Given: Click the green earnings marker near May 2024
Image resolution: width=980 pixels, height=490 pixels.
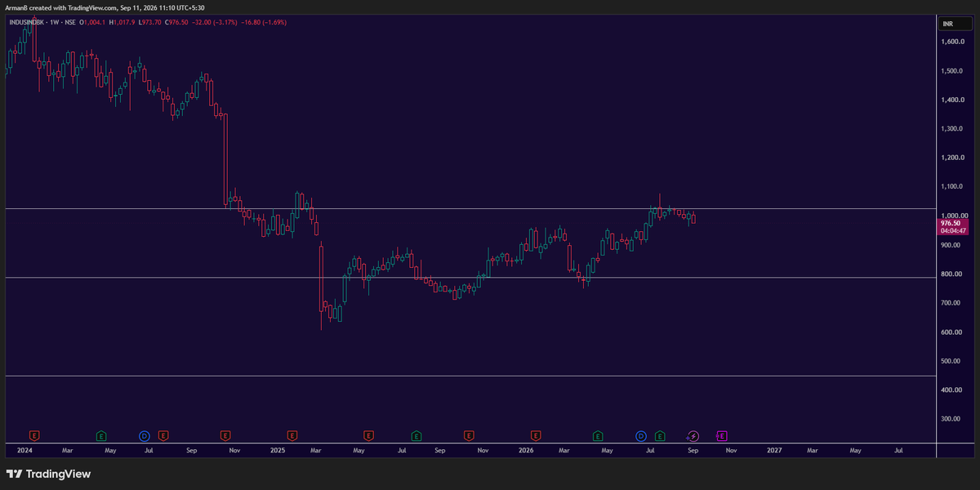Looking at the screenshot, I should [101, 436].
